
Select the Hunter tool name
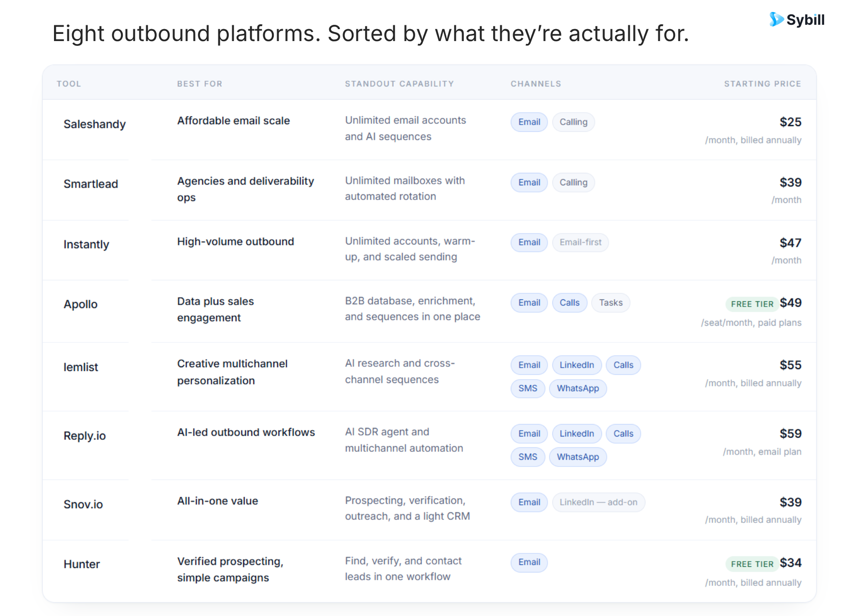click(82, 564)
